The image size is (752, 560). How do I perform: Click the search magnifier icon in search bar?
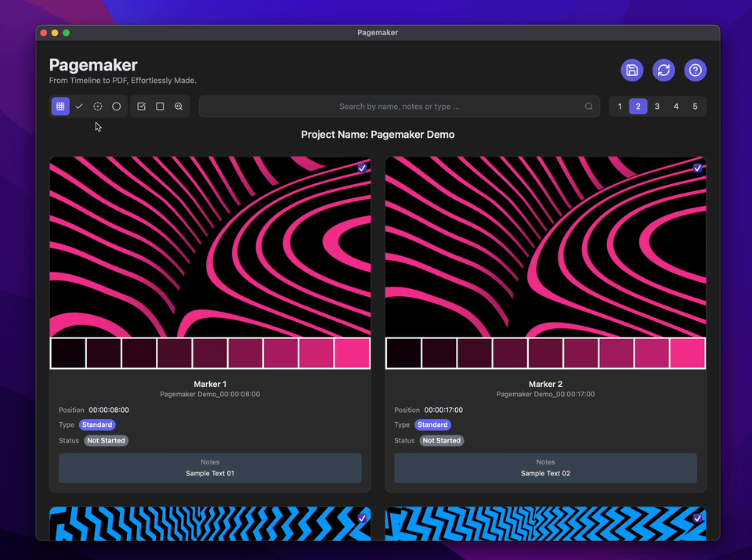point(588,107)
